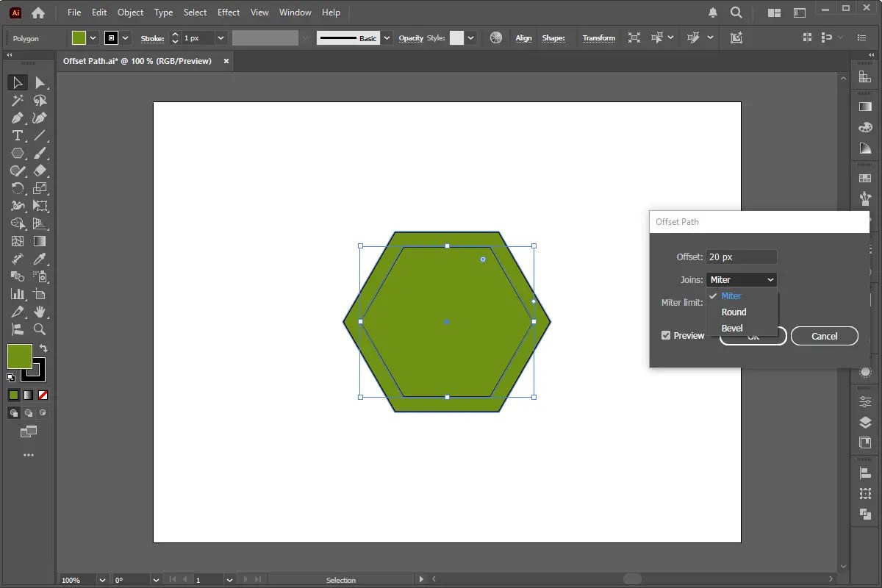The image size is (882, 588).
Task: Reset to default fill and stroke
Action: tap(11, 378)
